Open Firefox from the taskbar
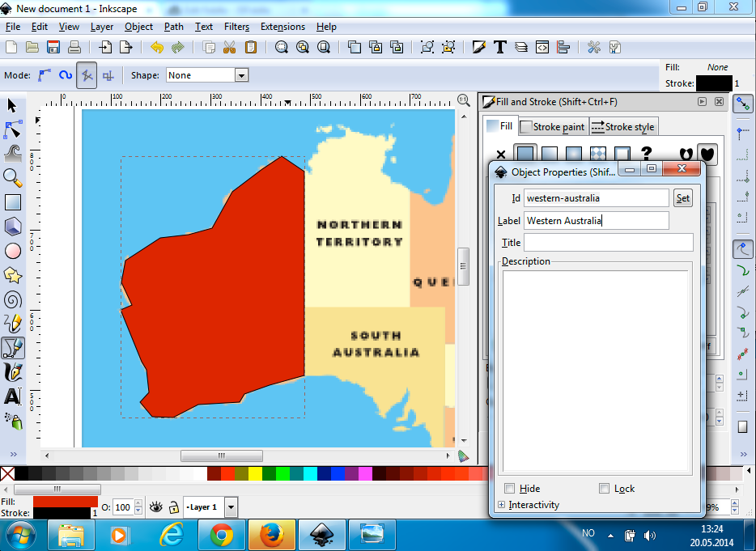 point(272,534)
